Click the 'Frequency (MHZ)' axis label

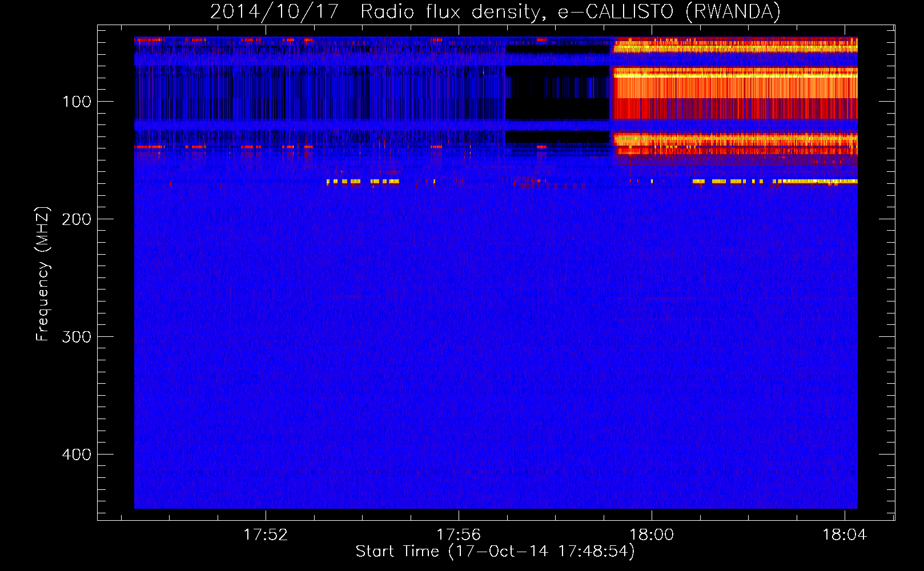(43, 274)
